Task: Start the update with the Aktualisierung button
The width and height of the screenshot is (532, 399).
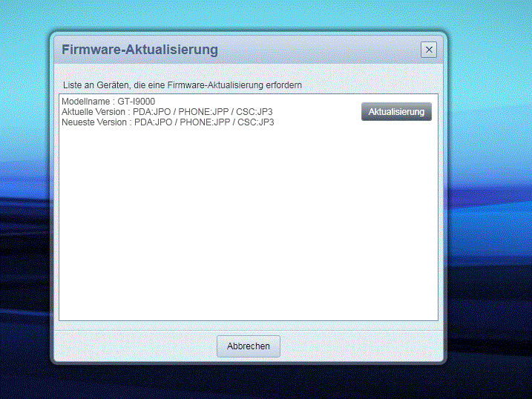Action: pos(396,111)
